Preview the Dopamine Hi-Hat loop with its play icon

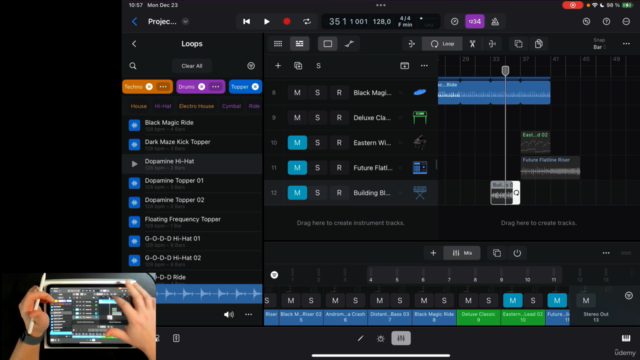(x=134, y=164)
